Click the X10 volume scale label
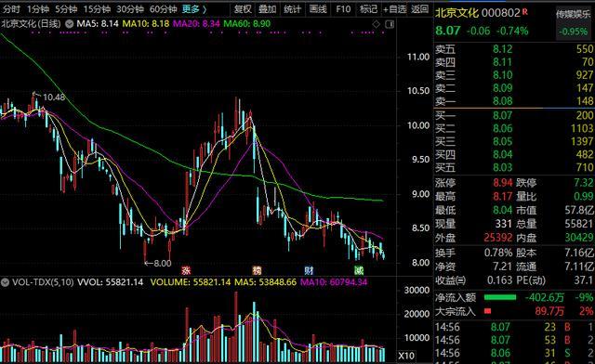 [x=406, y=356]
